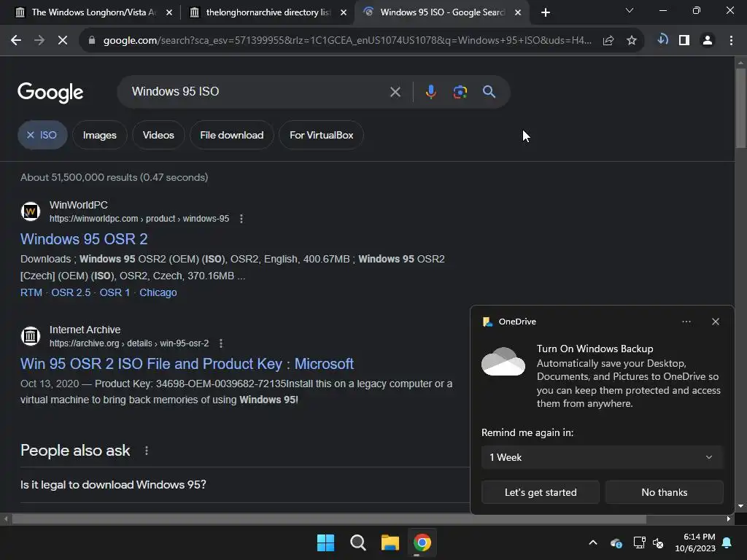
Task: Open the clock and date panel
Action: (x=695, y=542)
